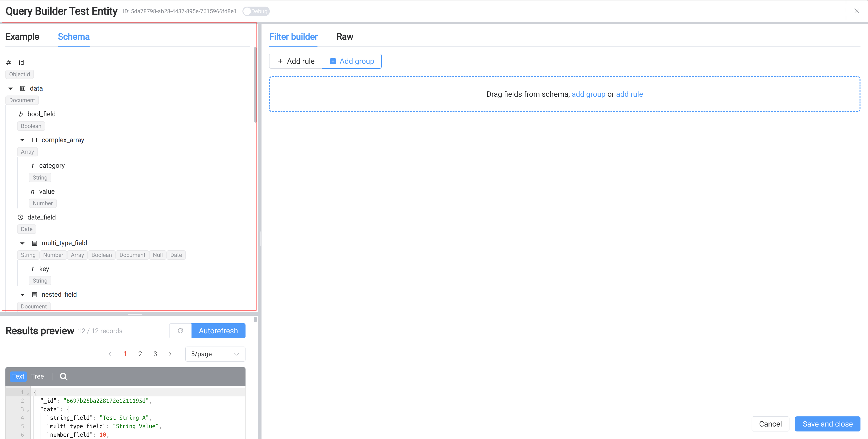Collapse the multi_type_field node

coord(22,243)
